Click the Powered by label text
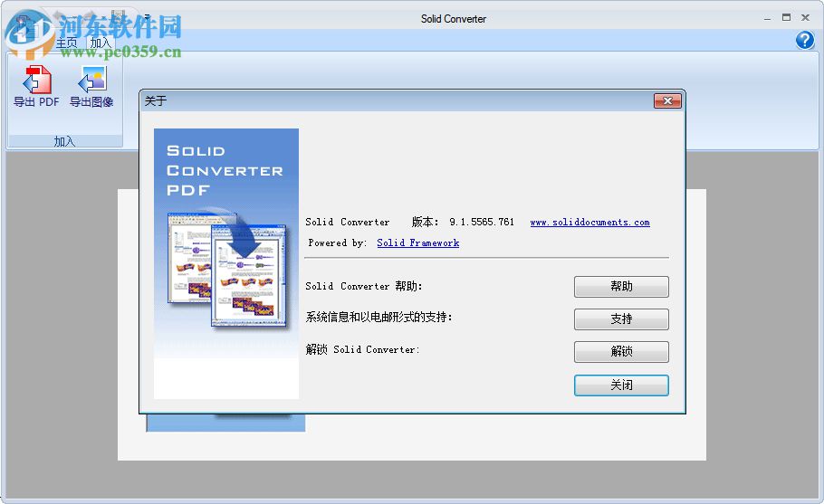The width and height of the screenshot is (824, 504). point(338,242)
